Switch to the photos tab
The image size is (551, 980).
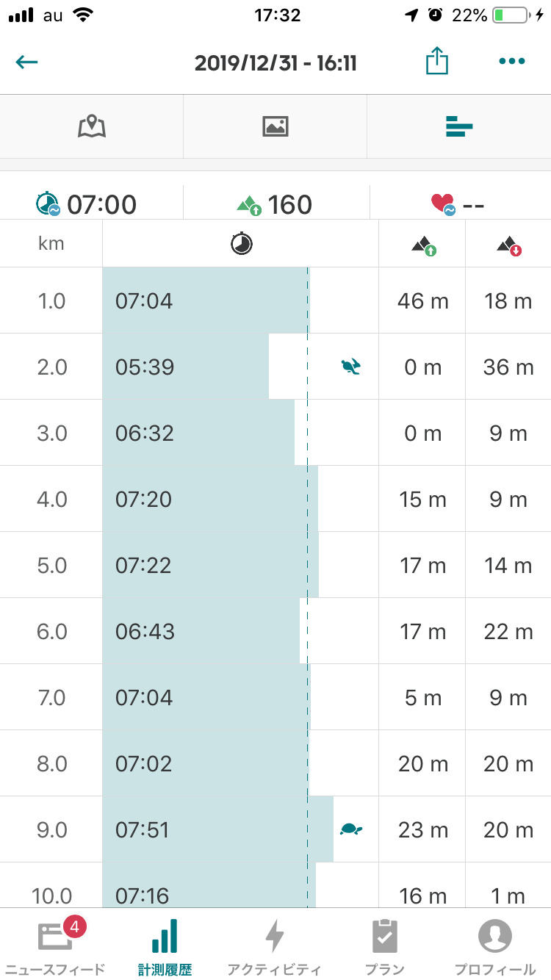pyautogui.click(x=275, y=126)
